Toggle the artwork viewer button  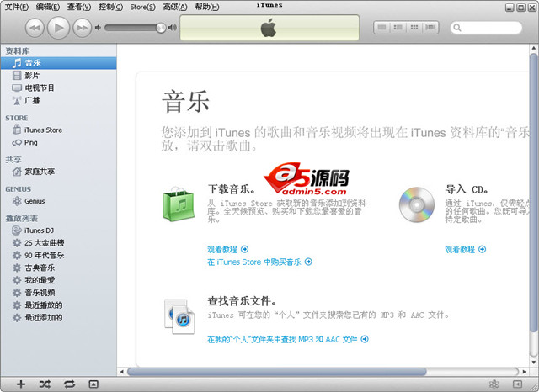[93, 384]
